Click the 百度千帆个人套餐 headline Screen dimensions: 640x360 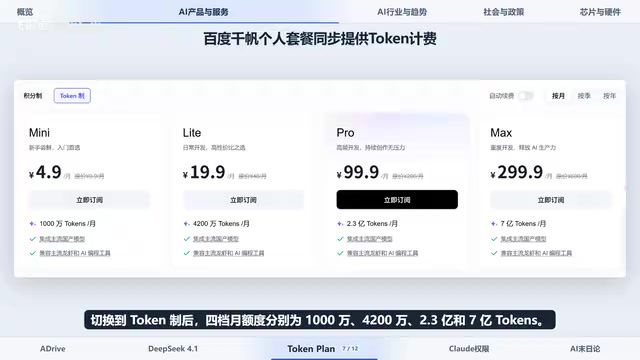(x=320, y=39)
